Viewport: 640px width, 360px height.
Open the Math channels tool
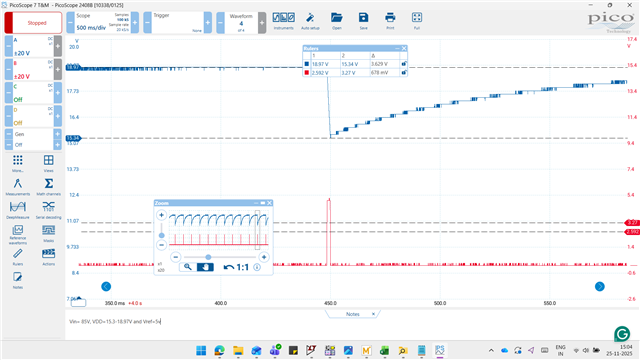coord(48,187)
